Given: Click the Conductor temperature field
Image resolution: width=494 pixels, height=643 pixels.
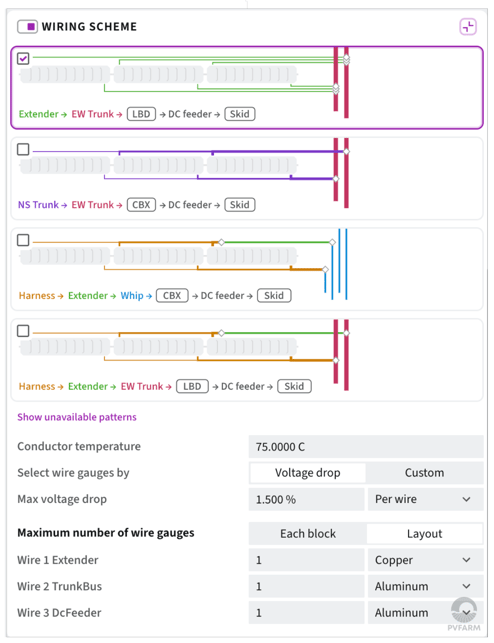Looking at the screenshot, I should tap(366, 447).
